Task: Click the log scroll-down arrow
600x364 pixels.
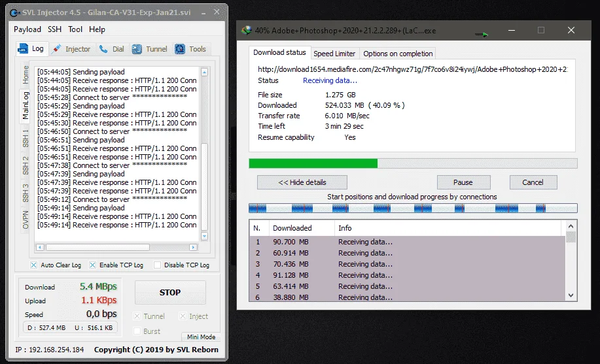Action: 204,237
